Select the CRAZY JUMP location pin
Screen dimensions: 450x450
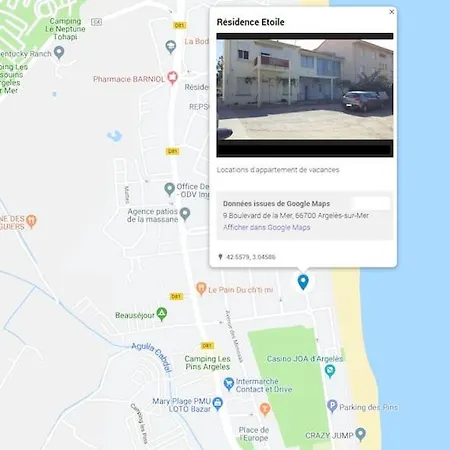[360, 434]
